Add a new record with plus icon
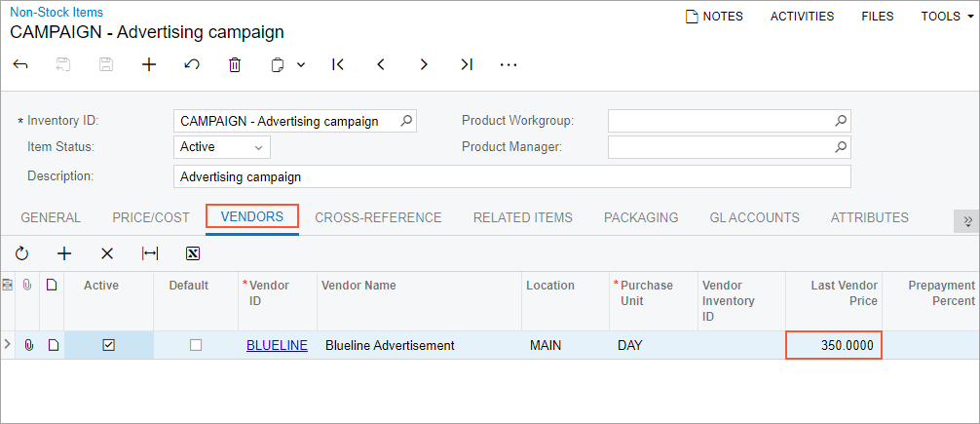The width and height of the screenshot is (980, 424). coord(149,64)
